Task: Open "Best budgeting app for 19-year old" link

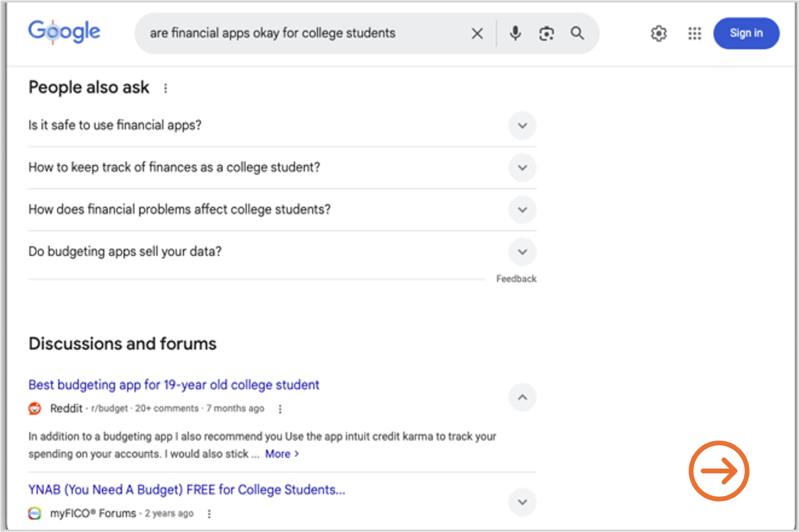Action: [x=174, y=385]
